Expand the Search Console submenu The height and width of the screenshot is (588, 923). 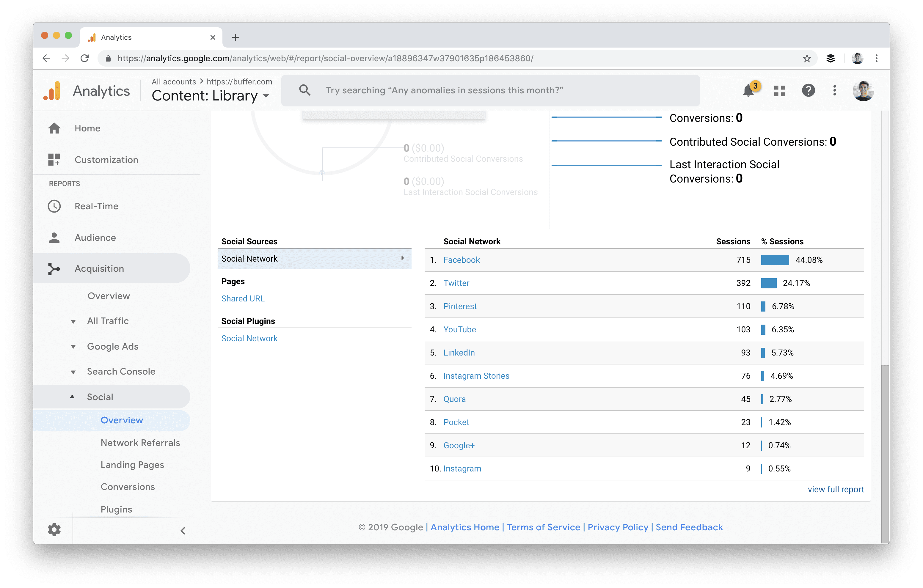(x=73, y=372)
